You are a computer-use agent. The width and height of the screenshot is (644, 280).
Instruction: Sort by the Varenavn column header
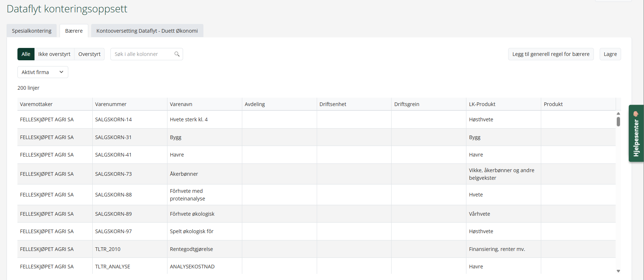point(204,104)
